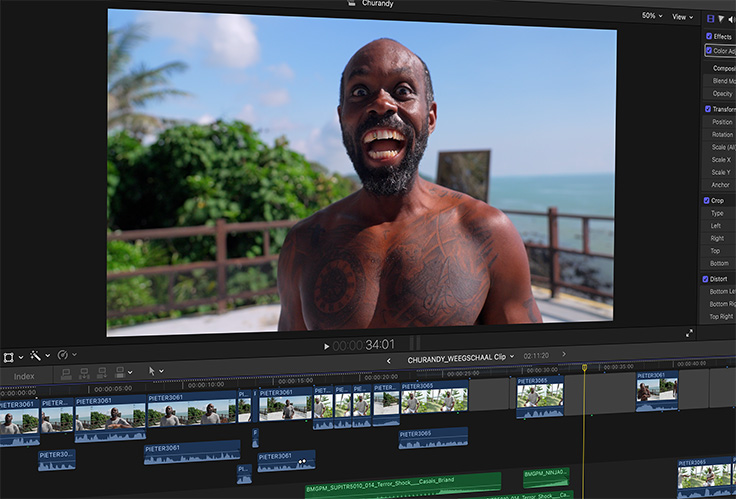The height and width of the screenshot is (499, 736).
Task: Toggle the Distort checkbox
Action: point(705,279)
